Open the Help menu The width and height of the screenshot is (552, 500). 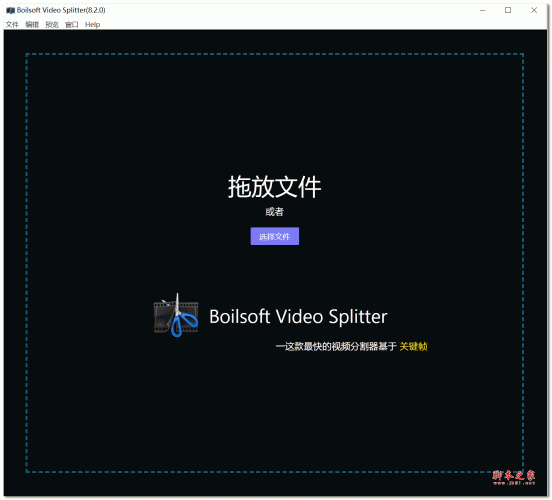pos(93,24)
